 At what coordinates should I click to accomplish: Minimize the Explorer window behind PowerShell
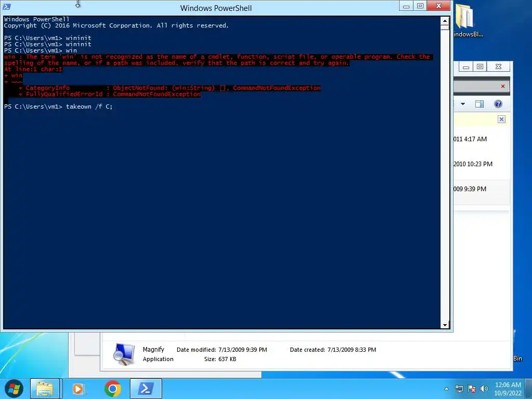coord(466,66)
